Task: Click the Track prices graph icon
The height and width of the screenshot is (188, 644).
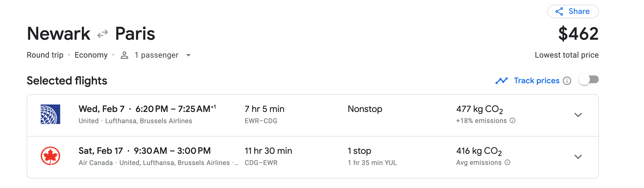Action: [501, 81]
